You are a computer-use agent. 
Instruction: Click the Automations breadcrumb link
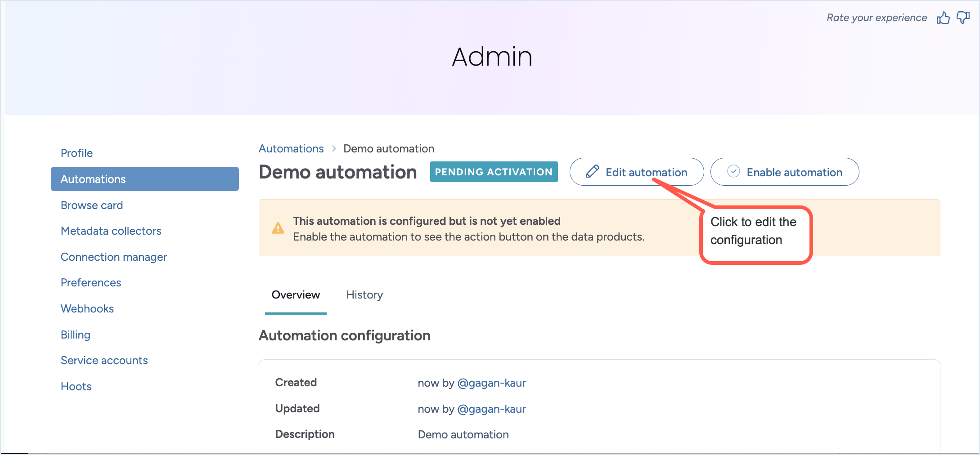(x=291, y=148)
